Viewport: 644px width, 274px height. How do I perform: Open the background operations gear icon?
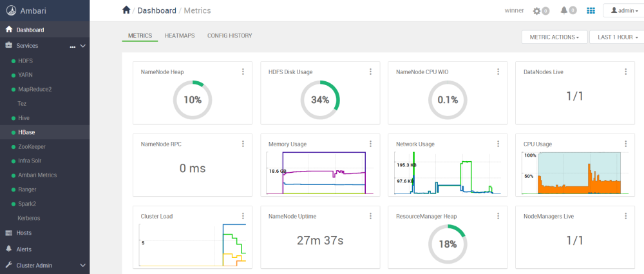click(537, 11)
